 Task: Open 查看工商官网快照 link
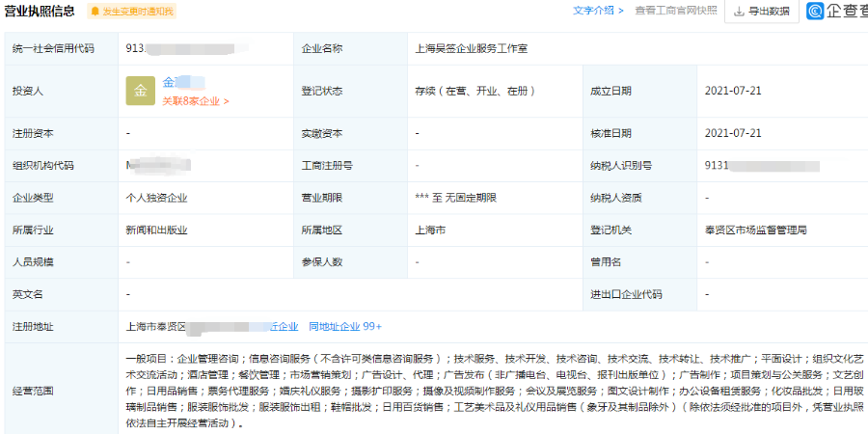[x=676, y=11]
